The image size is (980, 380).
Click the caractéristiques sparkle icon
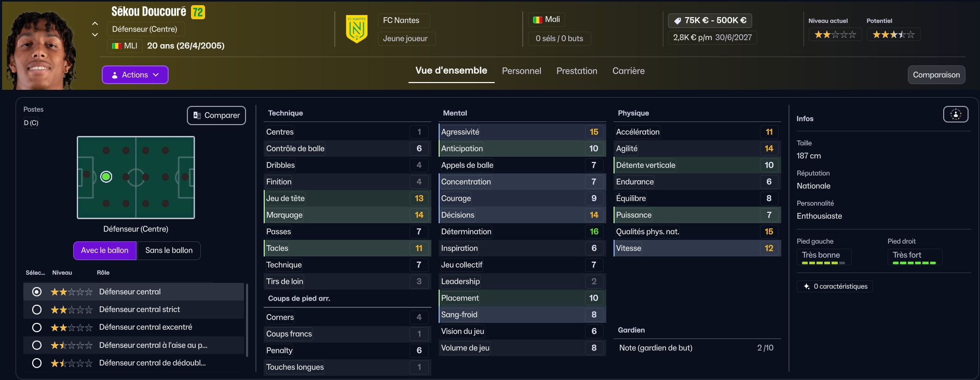(x=807, y=287)
